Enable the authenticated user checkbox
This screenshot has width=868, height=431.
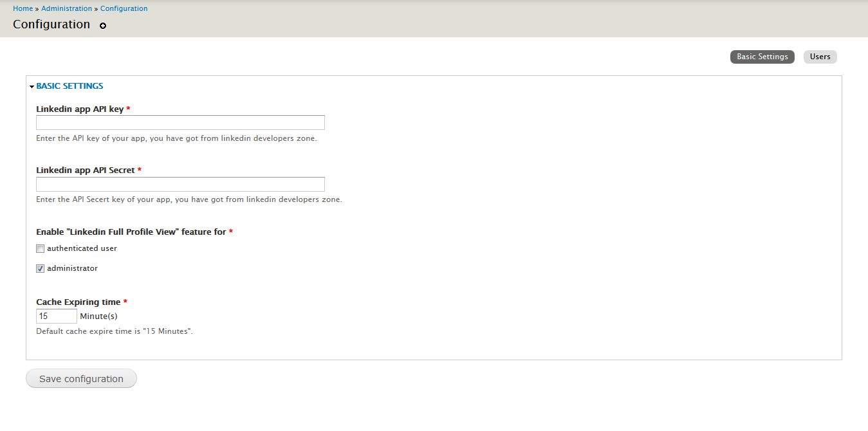point(40,249)
